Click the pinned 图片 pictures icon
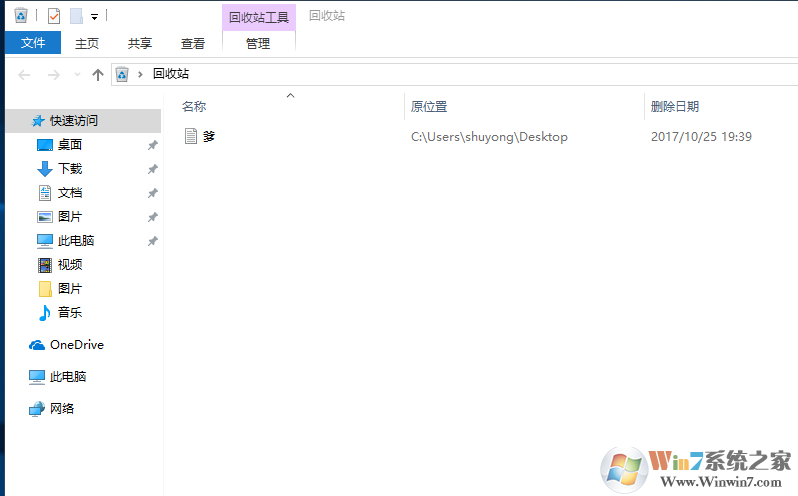Viewport: 798px width, 496px height. click(45, 217)
